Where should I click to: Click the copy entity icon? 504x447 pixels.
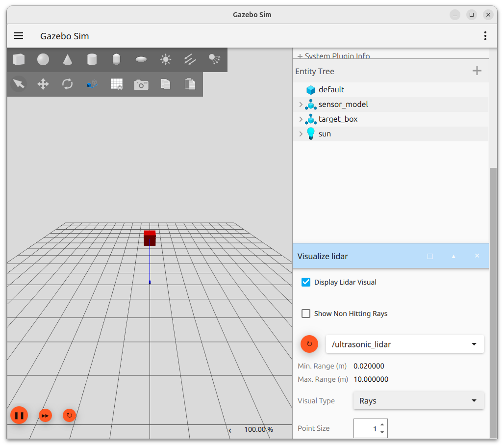[166, 84]
